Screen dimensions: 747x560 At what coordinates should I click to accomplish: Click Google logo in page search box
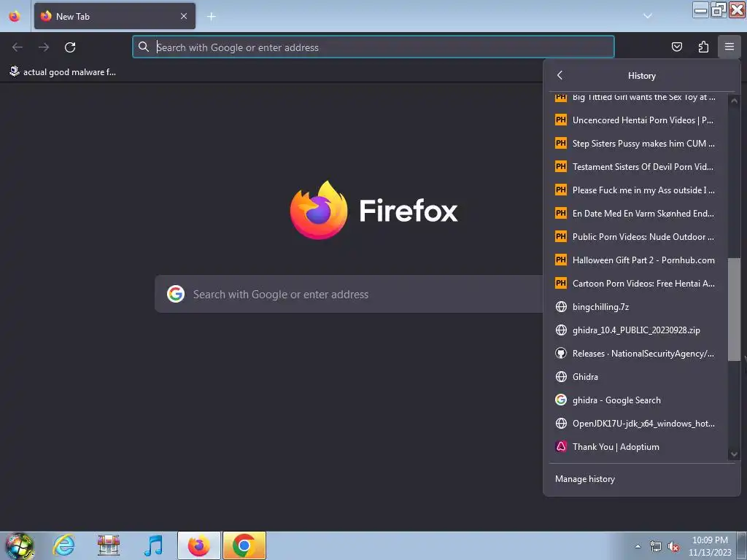click(x=176, y=295)
